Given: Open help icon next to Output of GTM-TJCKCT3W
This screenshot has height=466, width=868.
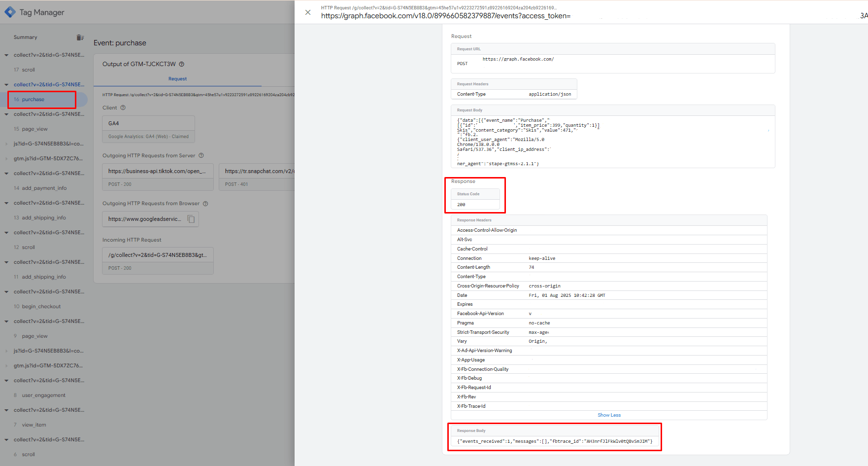Looking at the screenshot, I should pyautogui.click(x=182, y=64).
